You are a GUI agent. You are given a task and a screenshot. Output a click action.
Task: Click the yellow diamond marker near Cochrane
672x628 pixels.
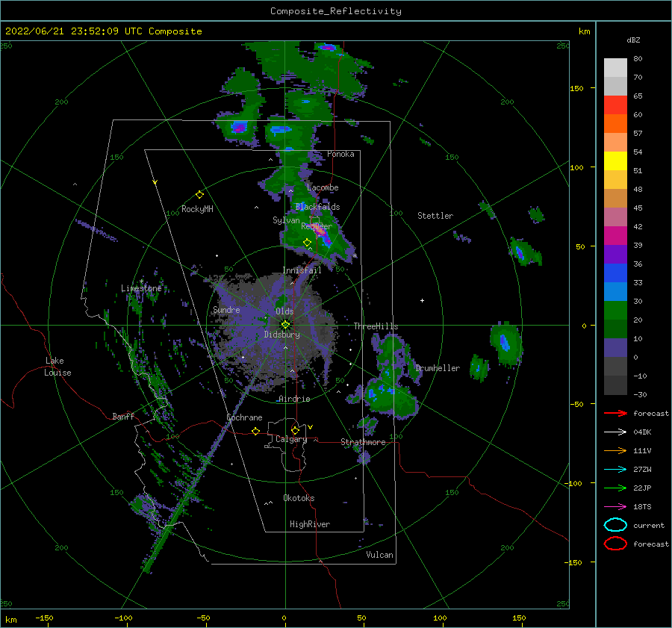pyautogui.click(x=255, y=431)
